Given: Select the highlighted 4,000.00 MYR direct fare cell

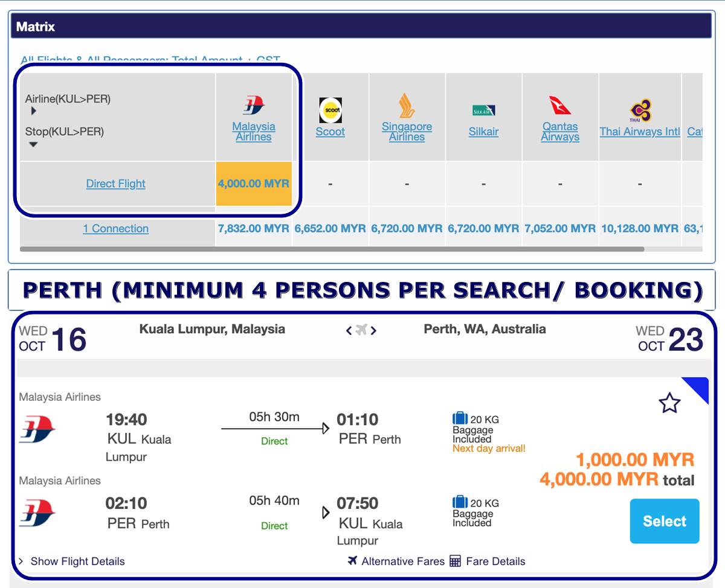Looking at the screenshot, I should coord(254,184).
